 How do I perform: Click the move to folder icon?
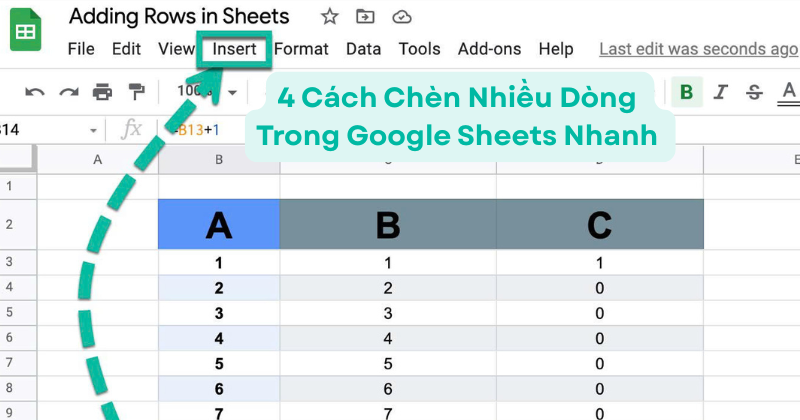click(x=365, y=17)
